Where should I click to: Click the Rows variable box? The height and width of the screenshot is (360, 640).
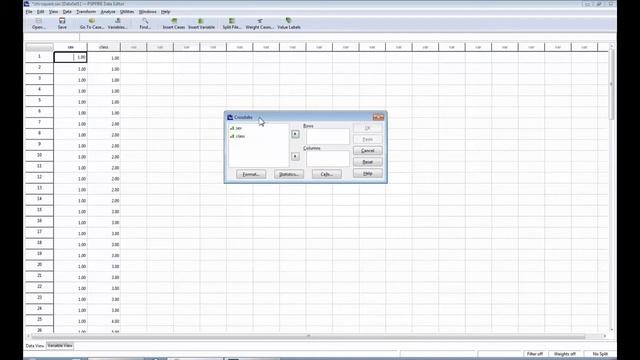coord(328,136)
